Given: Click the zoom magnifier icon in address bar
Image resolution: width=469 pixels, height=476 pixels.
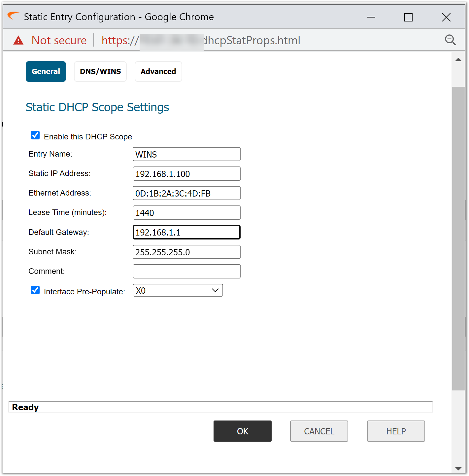Looking at the screenshot, I should coord(450,40).
